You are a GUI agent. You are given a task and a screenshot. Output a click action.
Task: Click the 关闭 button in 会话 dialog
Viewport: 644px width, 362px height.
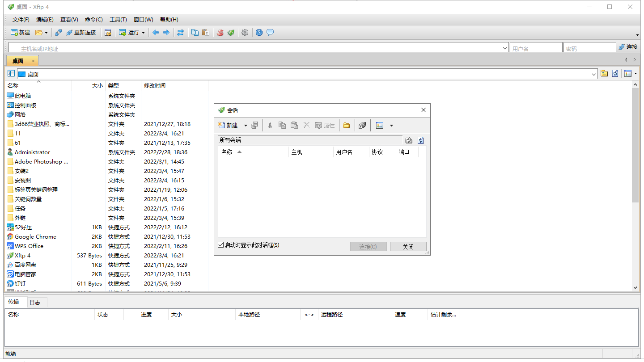pyautogui.click(x=408, y=247)
